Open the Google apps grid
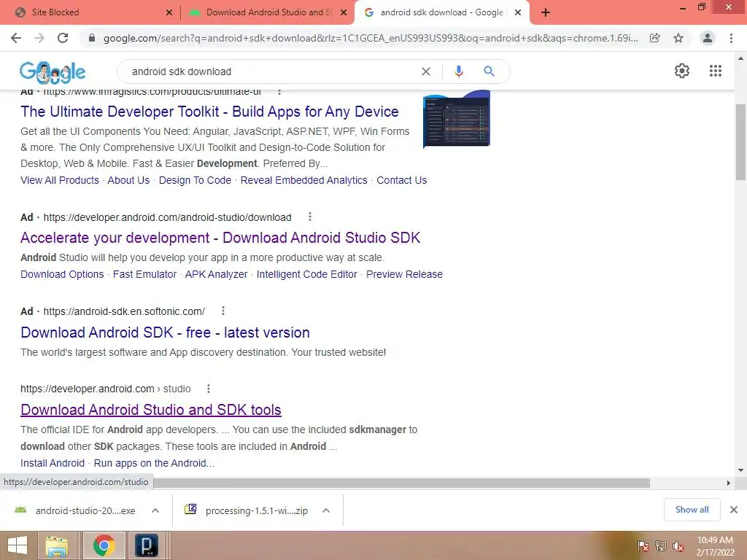 (x=716, y=71)
